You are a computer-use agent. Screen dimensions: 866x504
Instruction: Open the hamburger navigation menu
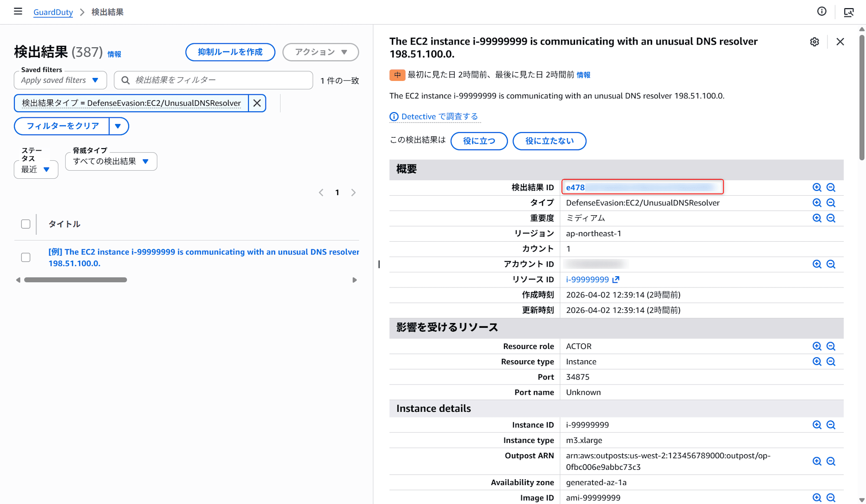[18, 12]
